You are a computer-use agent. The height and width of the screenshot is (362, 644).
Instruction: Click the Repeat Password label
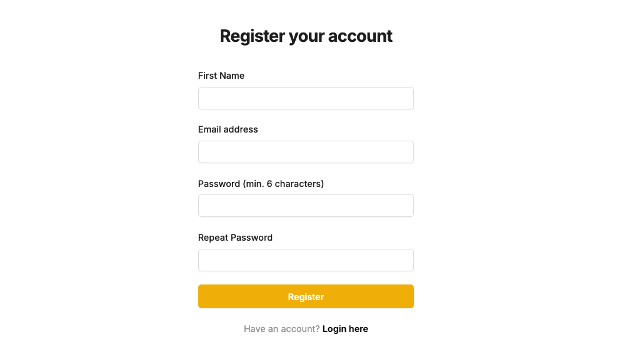[x=236, y=238]
